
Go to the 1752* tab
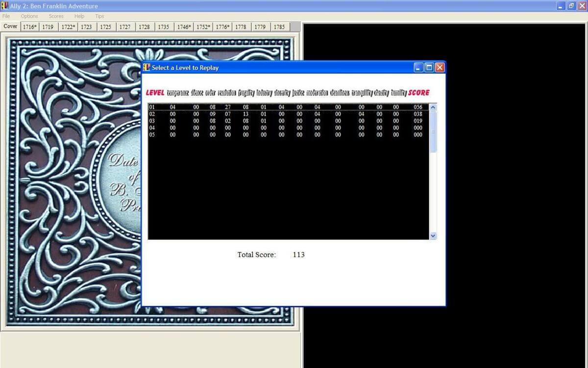click(203, 27)
